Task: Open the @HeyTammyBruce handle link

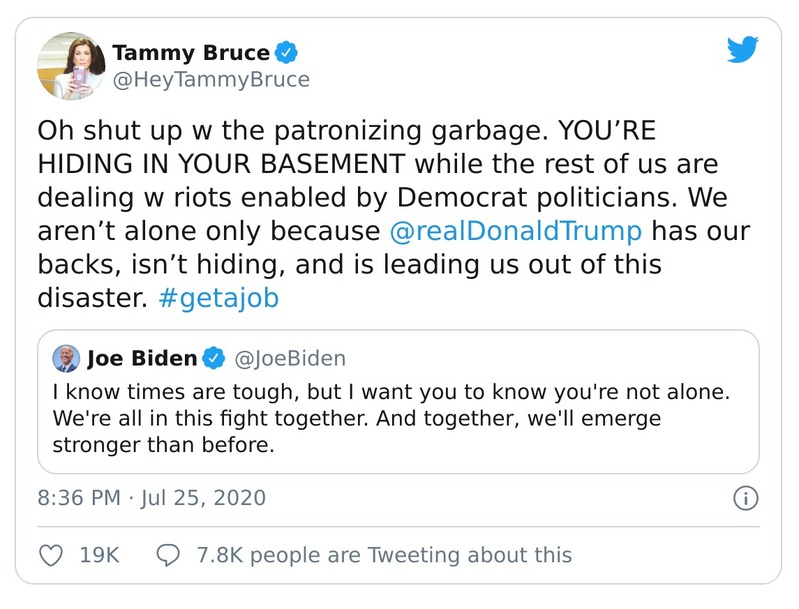Action: pyautogui.click(x=210, y=79)
